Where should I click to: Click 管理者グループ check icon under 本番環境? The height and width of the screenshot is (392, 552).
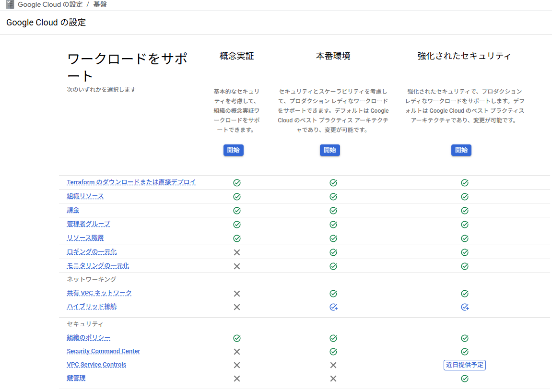(x=333, y=225)
